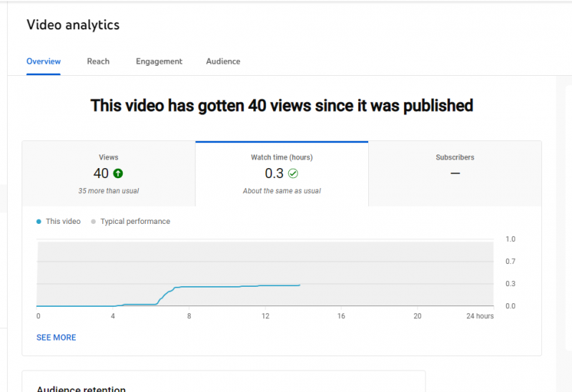
Task: Select the Views metric card
Action: tap(109, 174)
